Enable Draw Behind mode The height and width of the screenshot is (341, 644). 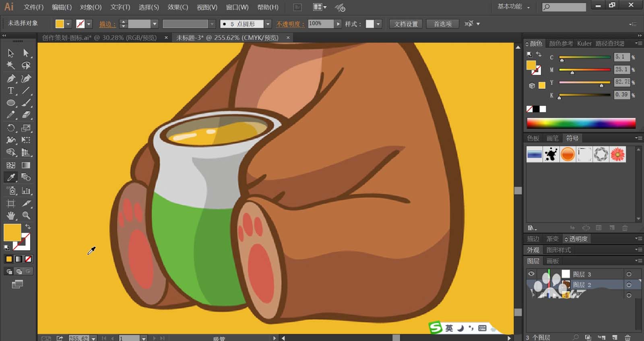point(19,271)
